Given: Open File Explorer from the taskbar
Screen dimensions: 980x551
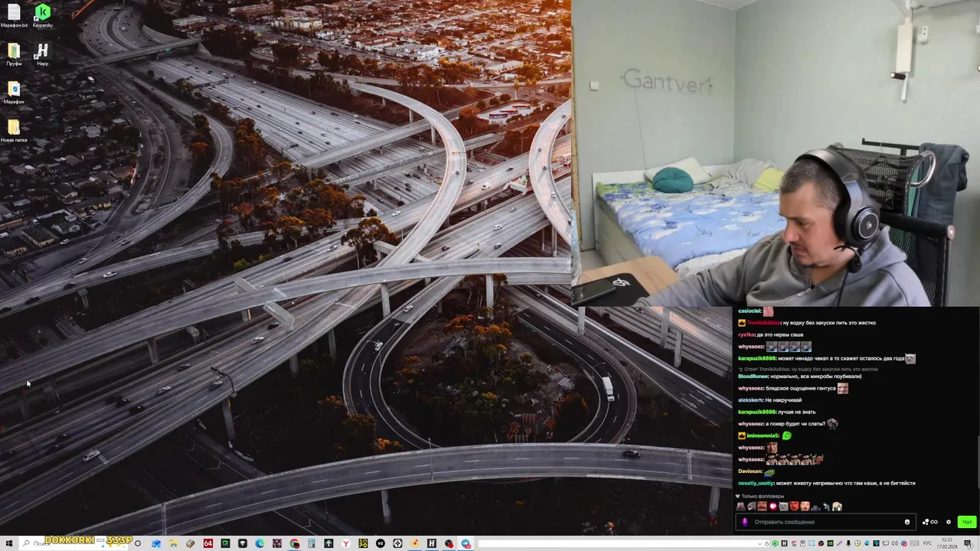Looking at the screenshot, I should point(173,543).
